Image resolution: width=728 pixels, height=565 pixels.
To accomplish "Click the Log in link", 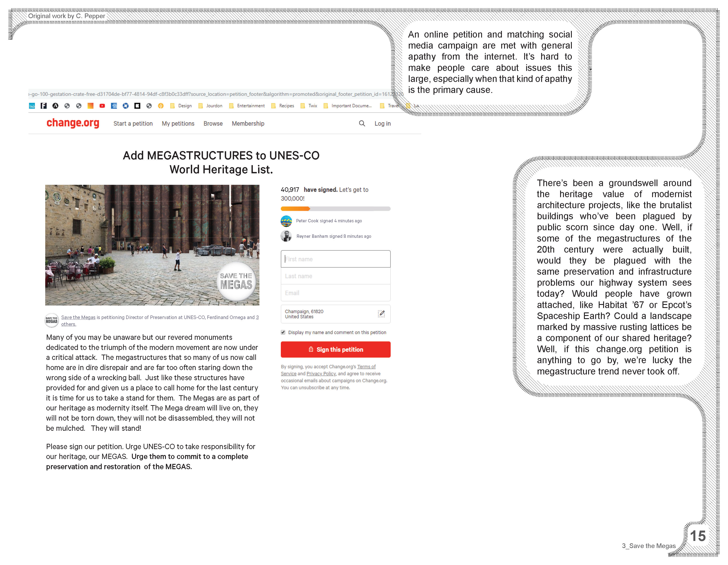I will pos(382,123).
